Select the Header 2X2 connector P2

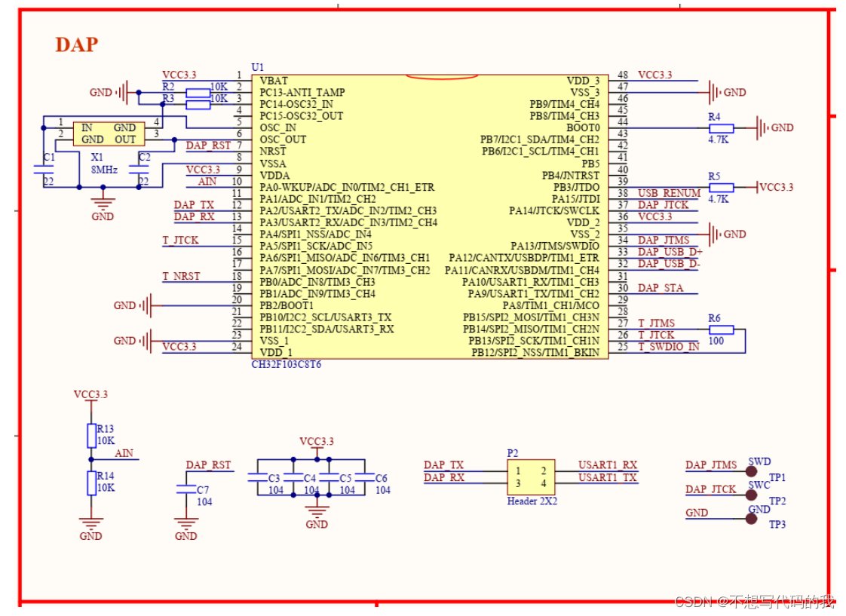point(532,476)
